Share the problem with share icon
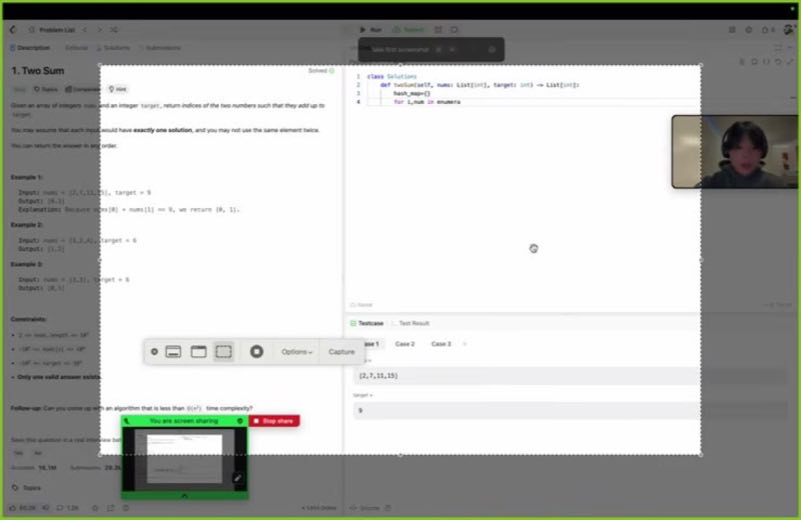Viewport: 801px width, 520px height. [x=110, y=508]
